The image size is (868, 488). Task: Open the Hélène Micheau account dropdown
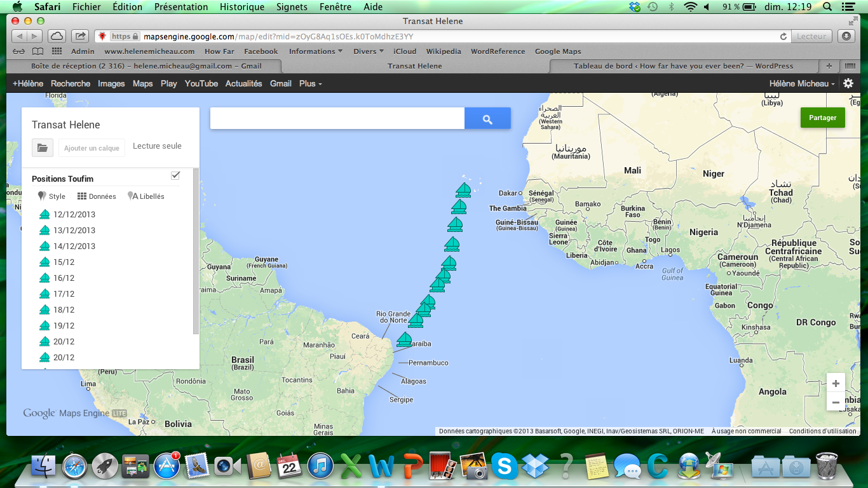(x=802, y=83)
